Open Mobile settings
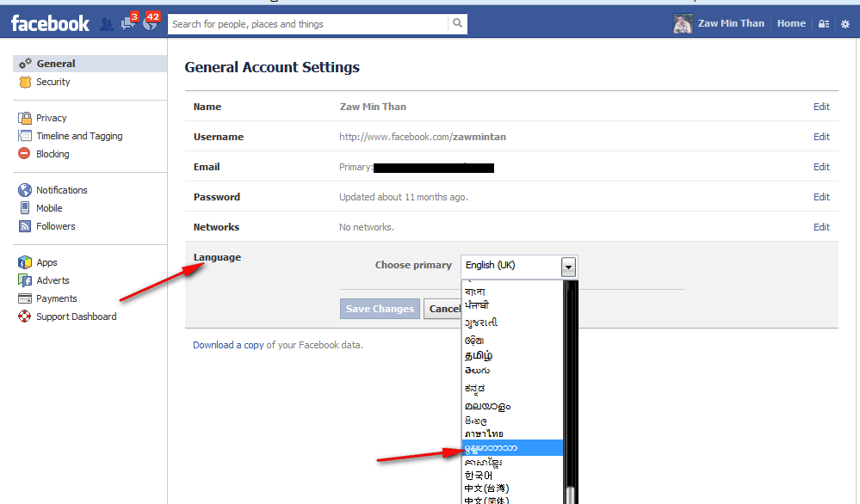The image size is (860, 504). tap(49, 208)
